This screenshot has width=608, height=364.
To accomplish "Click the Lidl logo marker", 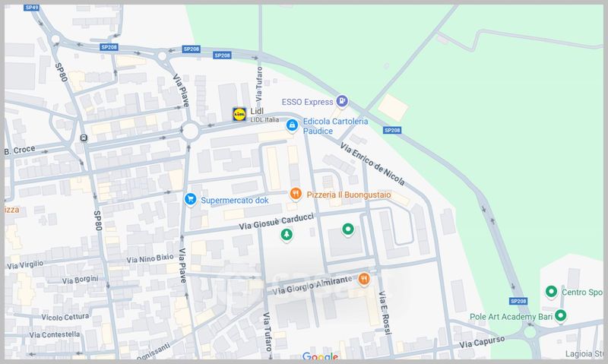I will [239, 114].
